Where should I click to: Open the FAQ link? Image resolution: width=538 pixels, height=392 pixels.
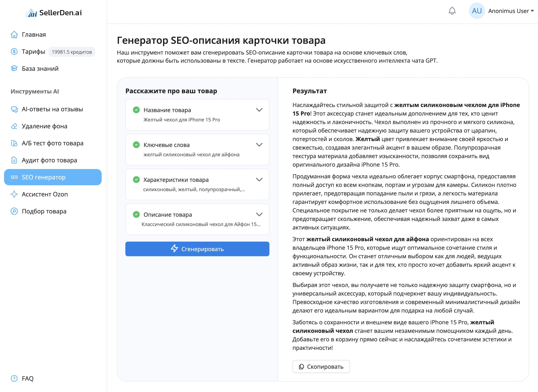(x=28, y=378)
